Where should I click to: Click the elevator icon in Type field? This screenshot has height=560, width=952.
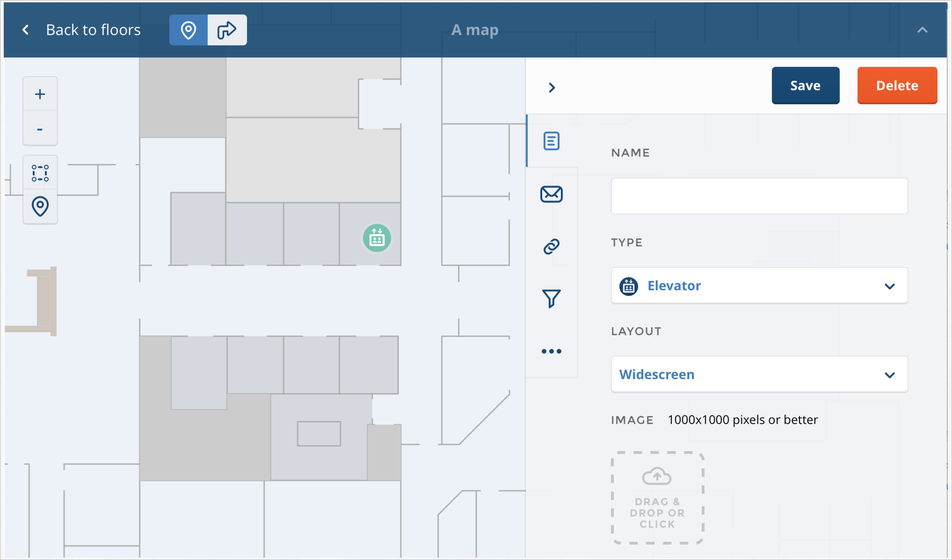point(629,286)
